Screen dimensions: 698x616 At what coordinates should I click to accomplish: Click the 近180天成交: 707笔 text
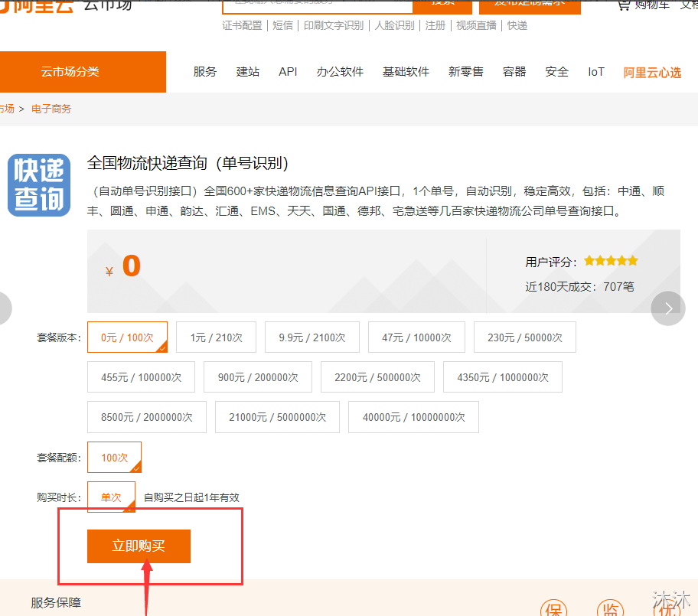coord(579,287)
